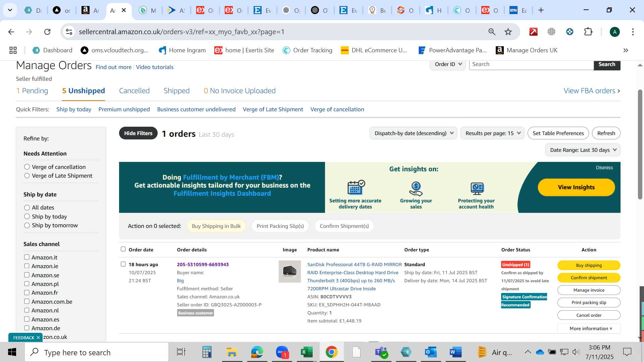Screen dimensions: 644x362
Task: Reload the page with refresh icon
Action: coord(47,32)
